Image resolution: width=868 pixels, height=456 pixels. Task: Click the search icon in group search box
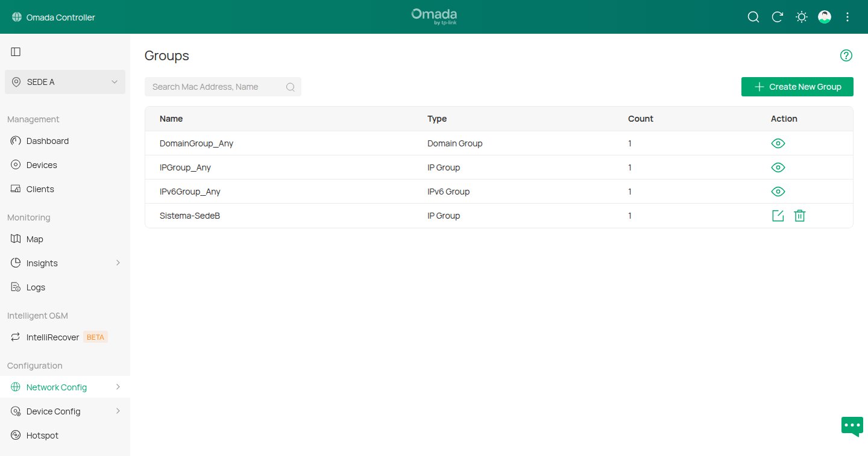[x=291, y=87]
